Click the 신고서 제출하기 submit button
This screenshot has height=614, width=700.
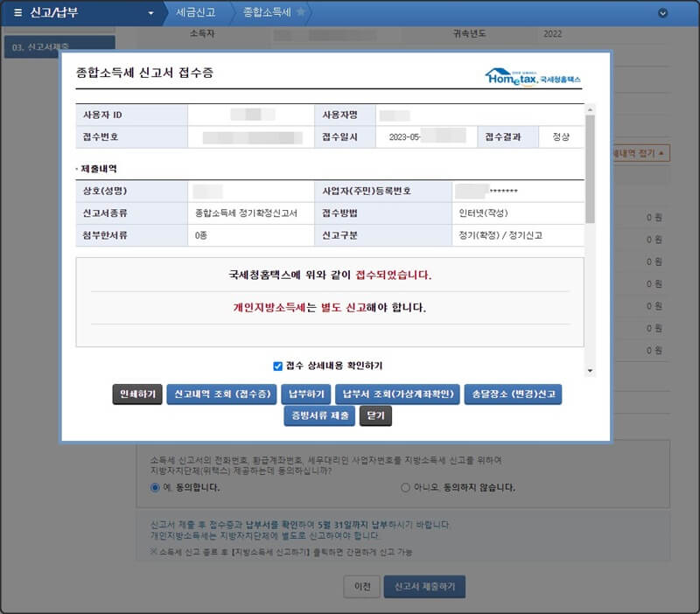click(x=425, y=588)
